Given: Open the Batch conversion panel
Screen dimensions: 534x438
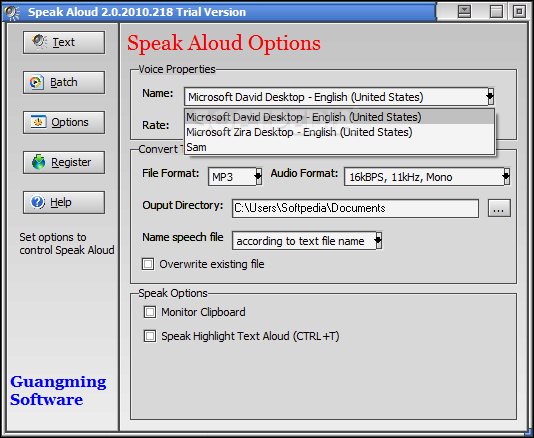Looking at the screenshot, I should (x=64, y=82).
